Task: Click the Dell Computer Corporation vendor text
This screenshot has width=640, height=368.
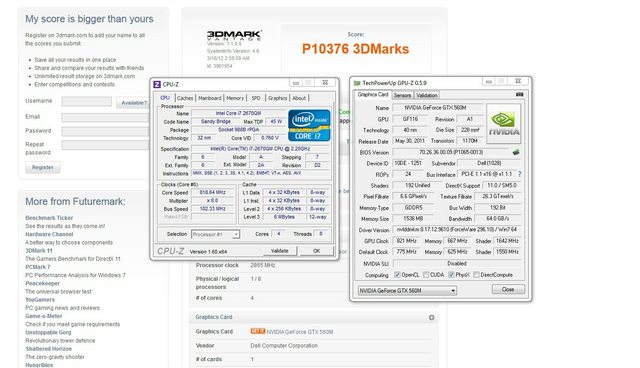Action: tap(284, 346)
